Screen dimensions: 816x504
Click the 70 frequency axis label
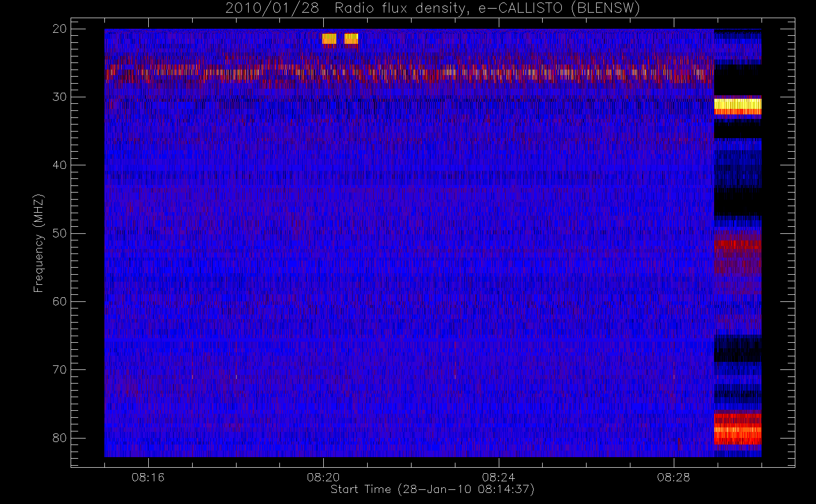pyautogui.click(x=60, y=370)
